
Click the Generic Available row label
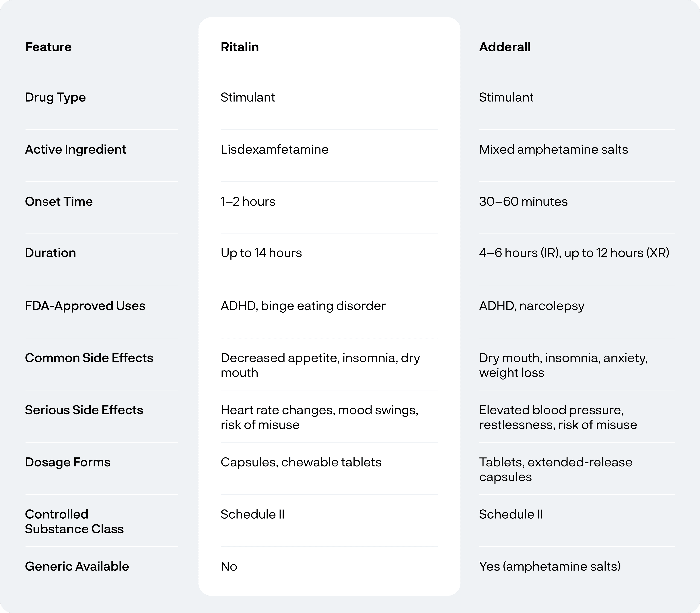77,567
